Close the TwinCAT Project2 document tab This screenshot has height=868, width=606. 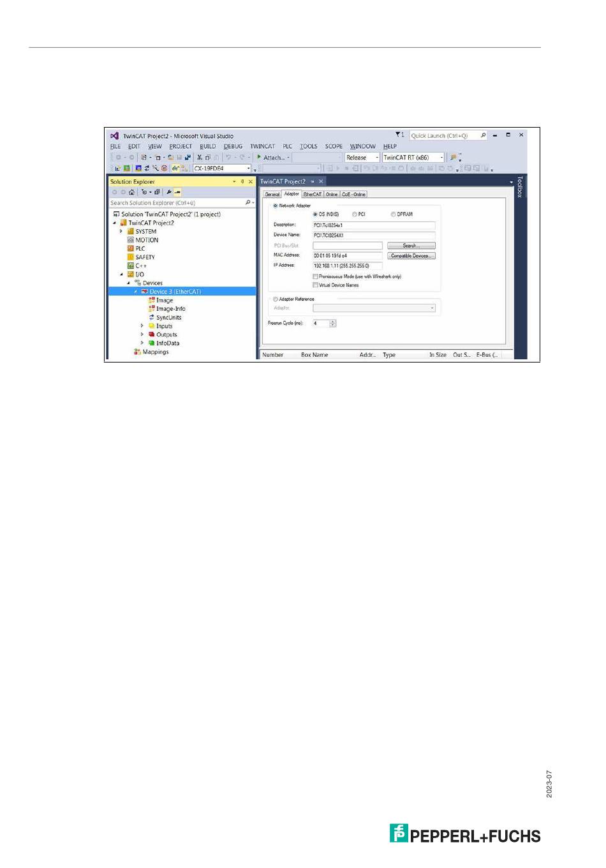coord(321,182)
